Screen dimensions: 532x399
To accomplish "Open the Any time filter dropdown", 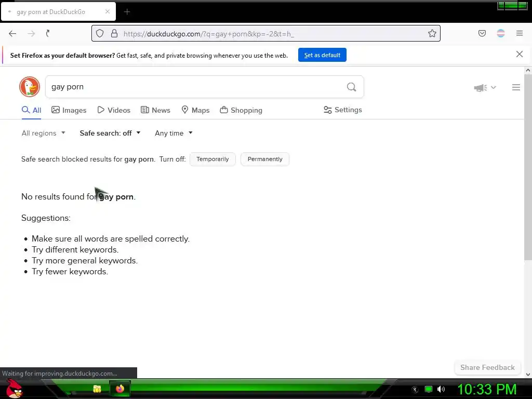I will point(174,133).
